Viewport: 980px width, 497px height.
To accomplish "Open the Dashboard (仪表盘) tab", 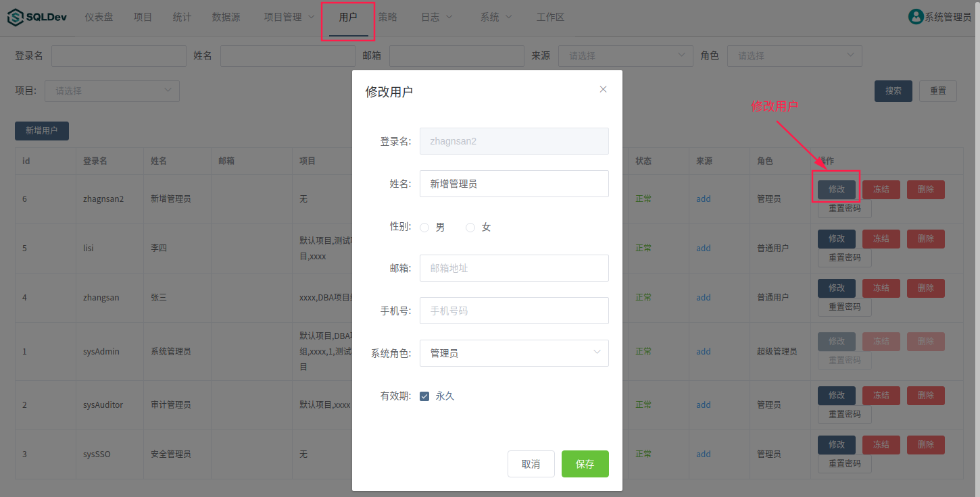I will pyautogui.click(x=98, y=18).
